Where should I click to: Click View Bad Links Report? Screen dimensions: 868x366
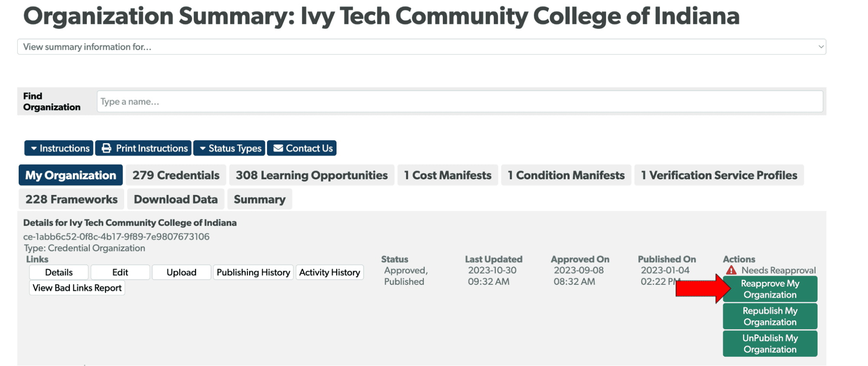(x=77, y=288)
